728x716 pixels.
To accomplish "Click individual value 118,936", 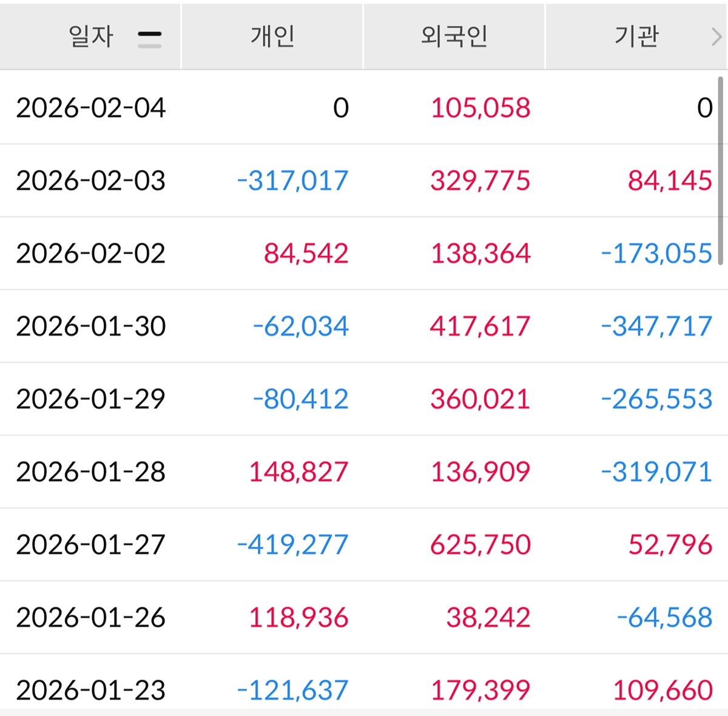I will click(x=298, y=618).
